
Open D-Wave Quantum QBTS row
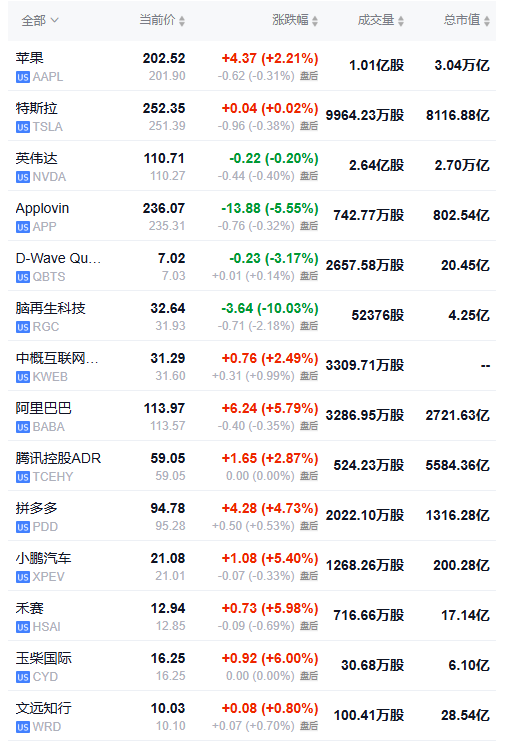click(x=252, y=266)
